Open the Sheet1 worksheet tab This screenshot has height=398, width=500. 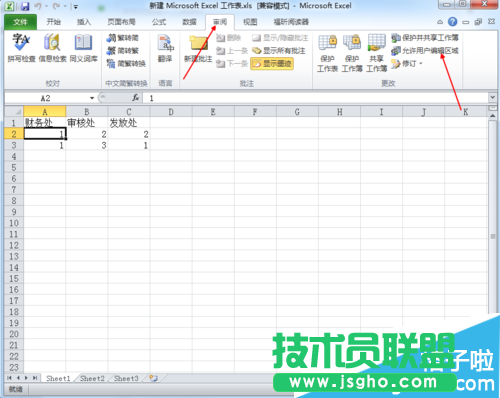pyautogui.click(x=58, y=378)
